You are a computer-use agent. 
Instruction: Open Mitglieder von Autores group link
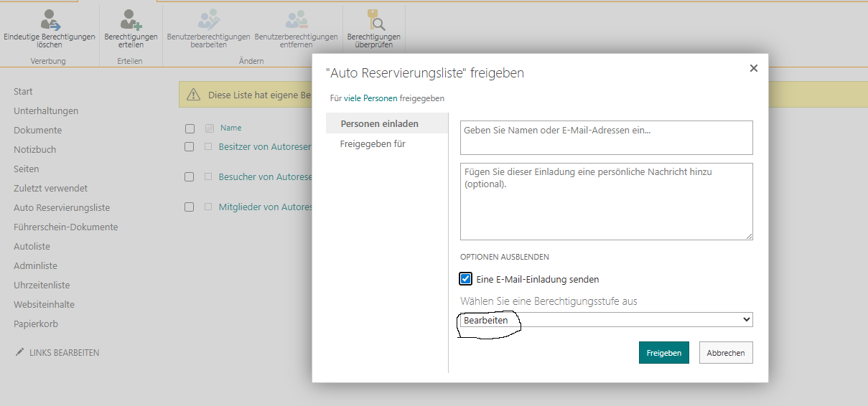(x=265, y=207)
